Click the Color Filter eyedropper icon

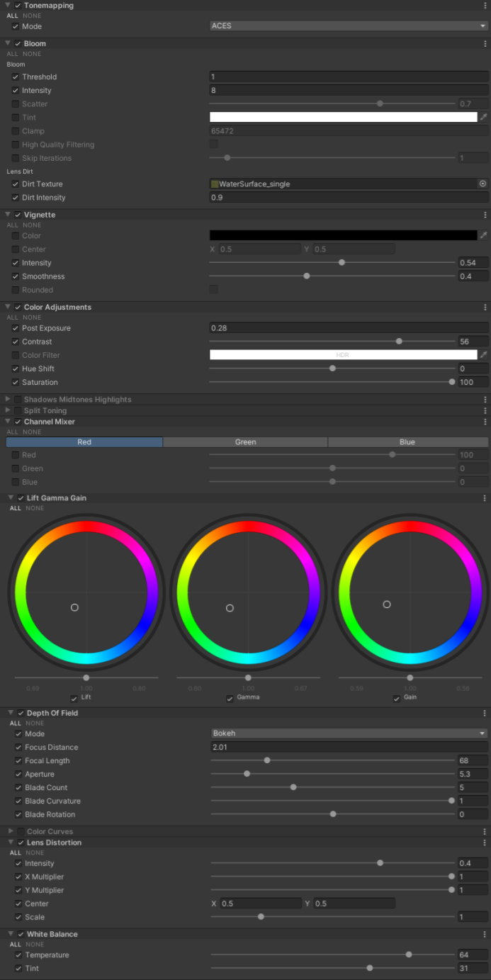click(484, 356)
